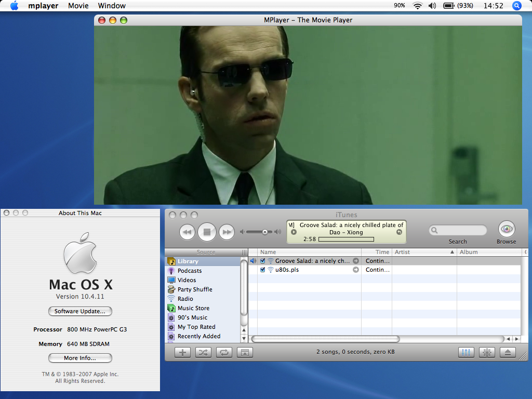
Task: Click the Wi-Fi status icon in menu bar
Action: [417, 5]
